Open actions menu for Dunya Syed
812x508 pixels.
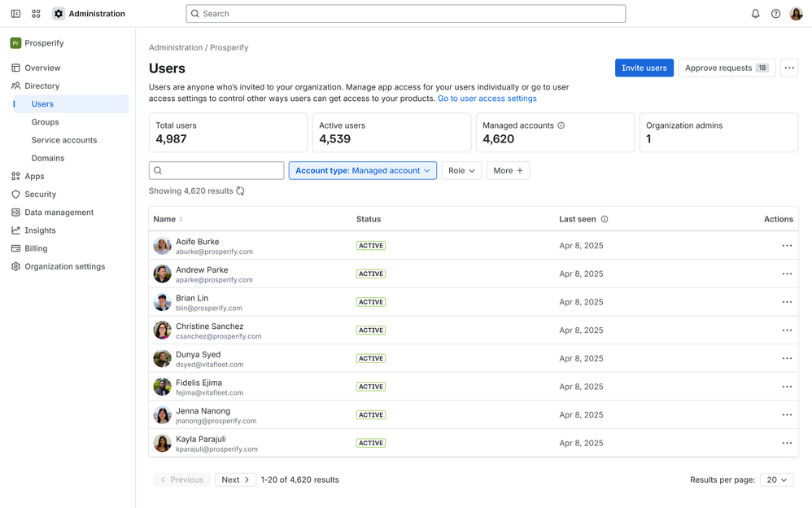tap(787, 358)
